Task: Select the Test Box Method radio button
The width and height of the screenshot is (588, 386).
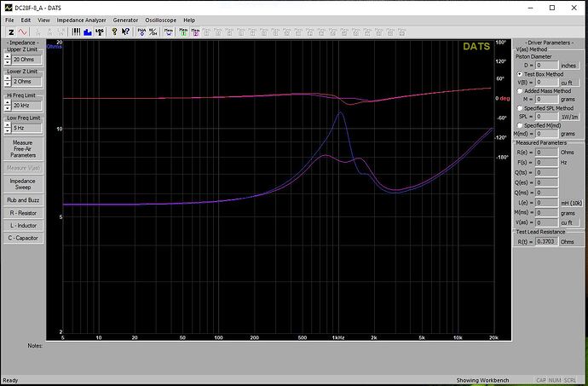Action: click(520, 74)
